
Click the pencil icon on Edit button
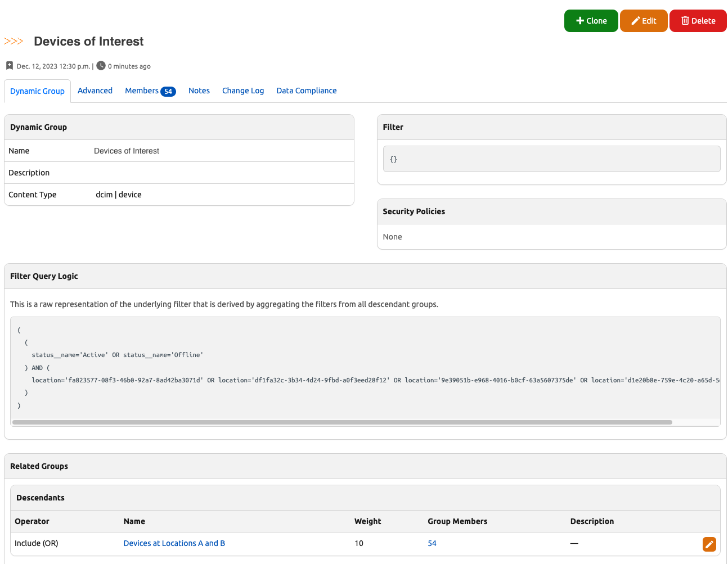point(636,21)
